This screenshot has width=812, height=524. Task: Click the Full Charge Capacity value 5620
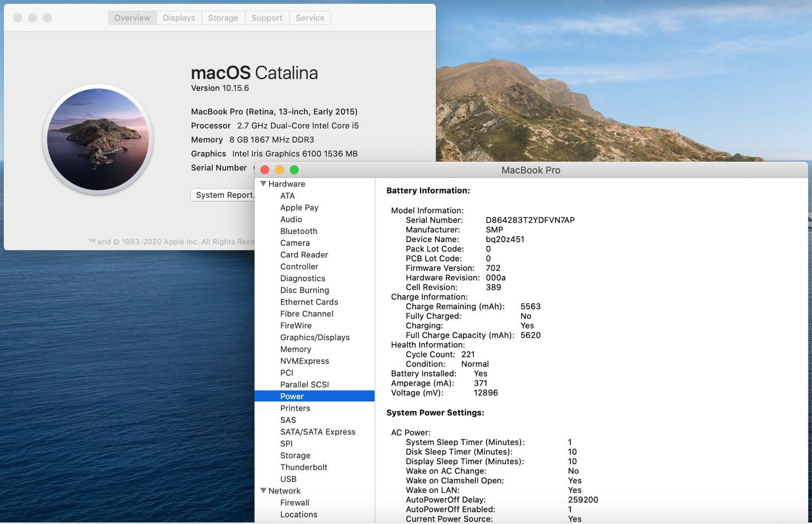(530, 335)
